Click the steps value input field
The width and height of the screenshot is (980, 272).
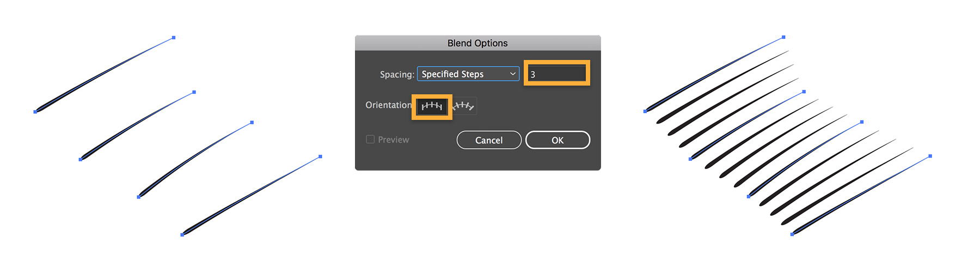pos(557,74)
